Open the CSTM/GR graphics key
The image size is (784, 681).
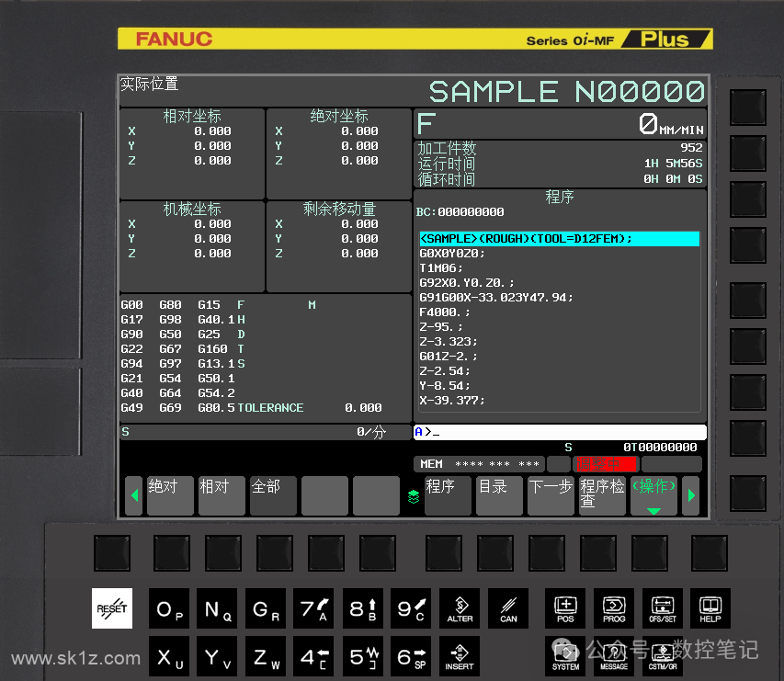coord(662,656)
